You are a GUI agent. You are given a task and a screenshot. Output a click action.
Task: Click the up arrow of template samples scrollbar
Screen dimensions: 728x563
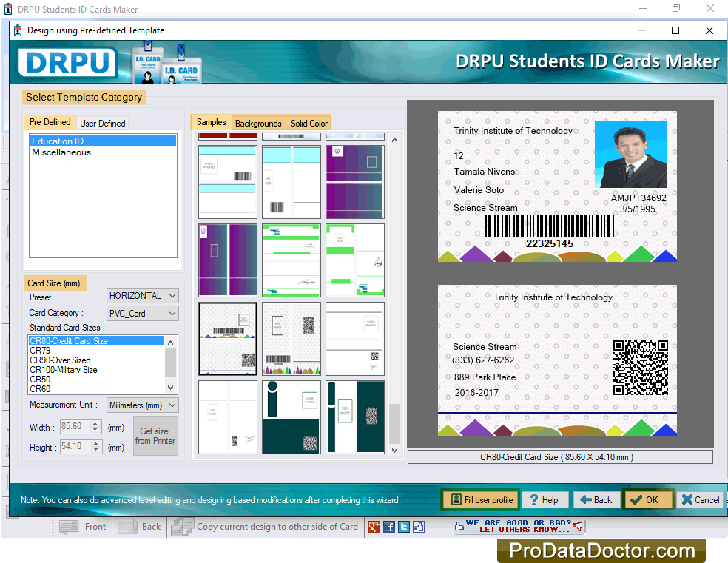[x=394, y=140]
